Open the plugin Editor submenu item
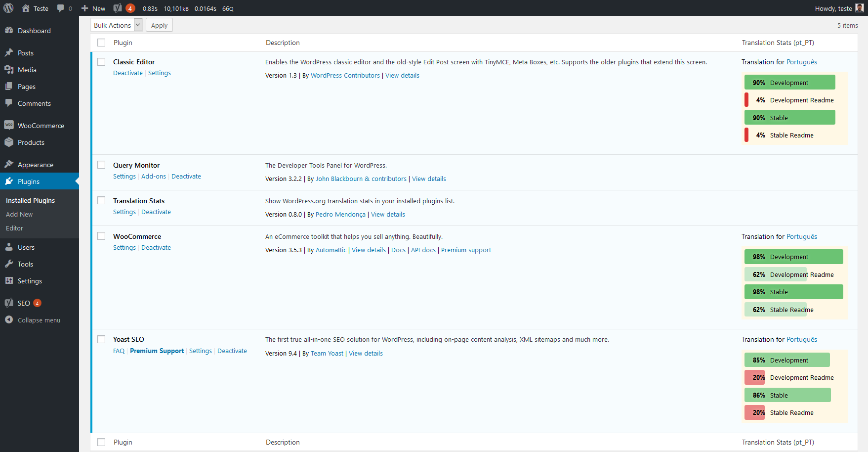This screenshot has width=868, height=452. click(14, 228)
